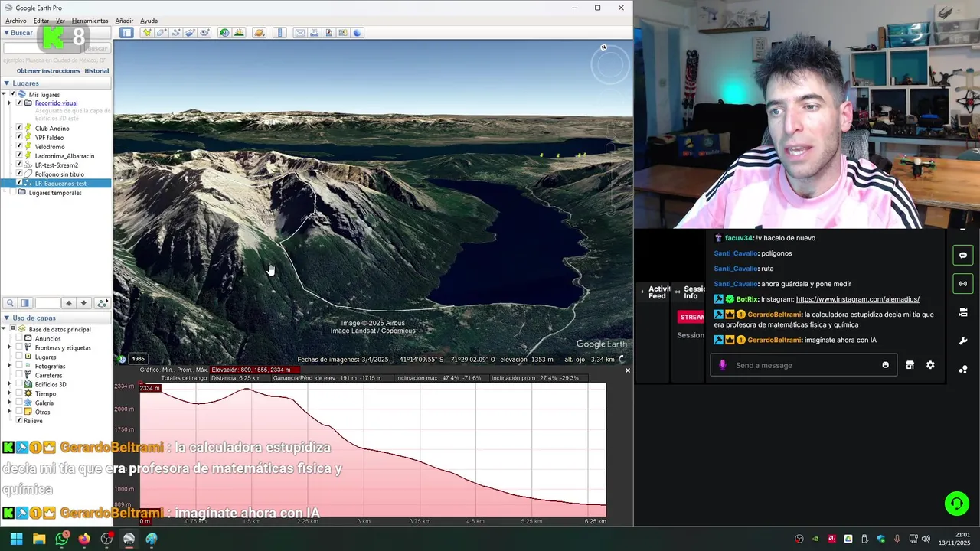Expand the Recorrido visual folder
Screen dimensions: 980x551
click(x=9, y=103)
